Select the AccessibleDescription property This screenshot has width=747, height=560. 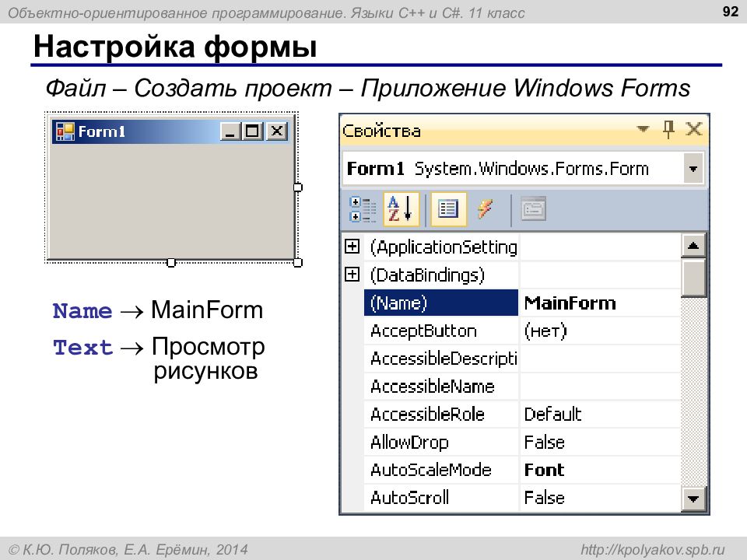(x=441, y=358)
